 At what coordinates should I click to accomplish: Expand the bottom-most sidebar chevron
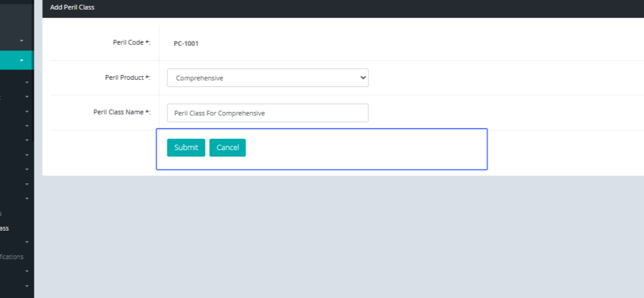27,286
